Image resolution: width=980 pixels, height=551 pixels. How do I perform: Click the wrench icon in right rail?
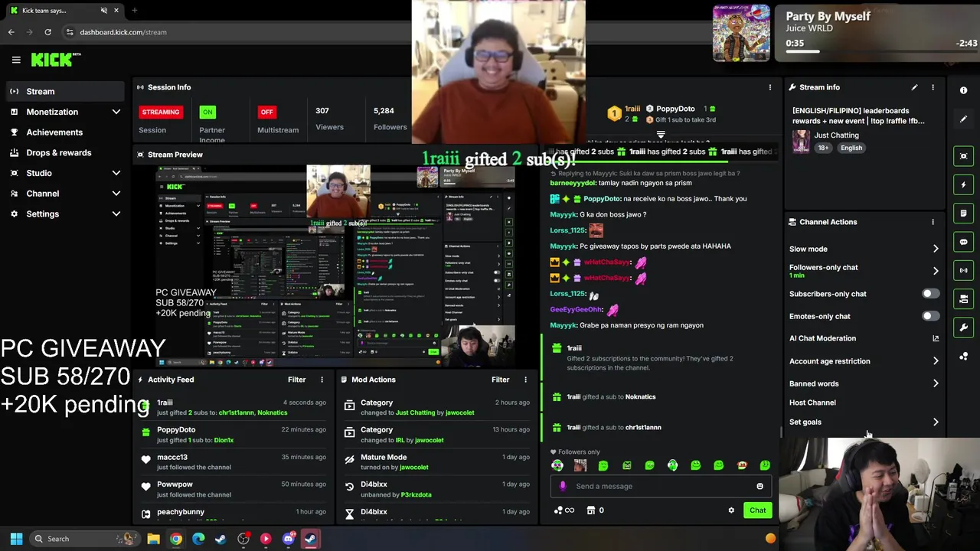click(963, 328)
